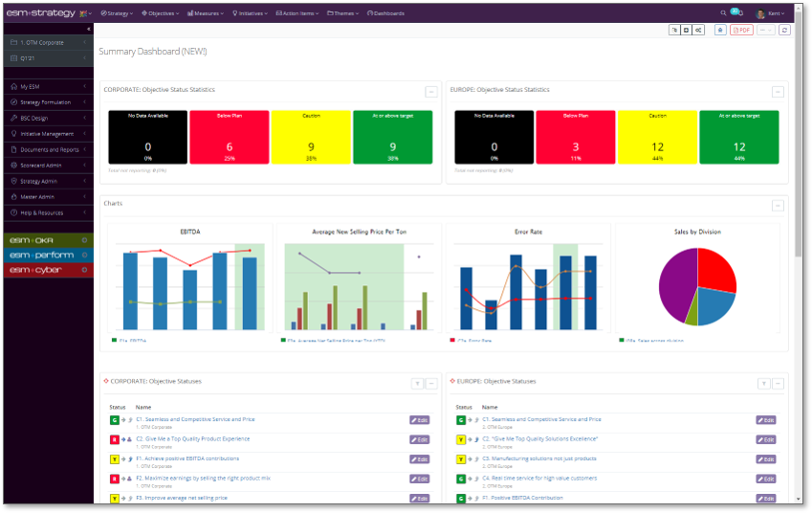Click the red Below Plan tile in CORPORATE

[x=230, y=136]
